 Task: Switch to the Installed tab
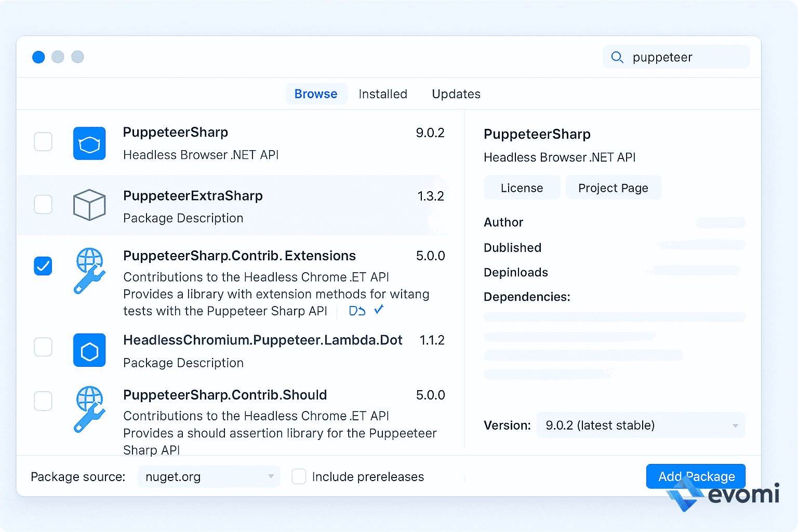click(383, 94)
